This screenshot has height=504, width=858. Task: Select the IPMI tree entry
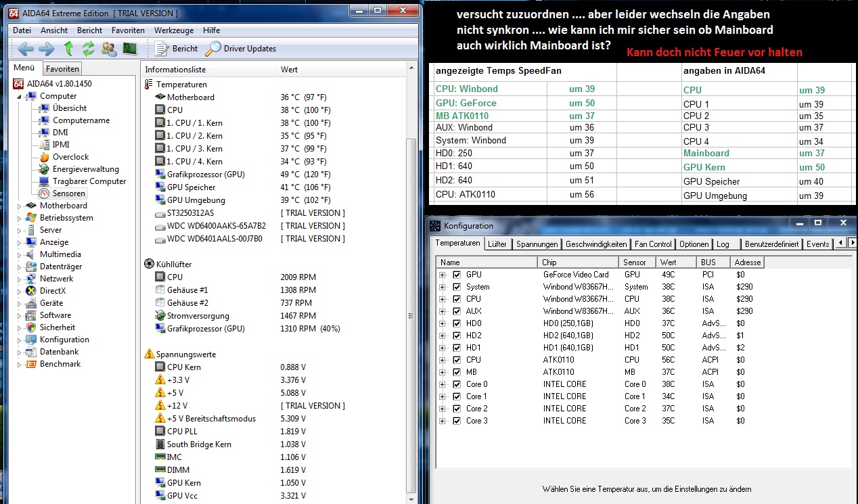click(61, 145)
